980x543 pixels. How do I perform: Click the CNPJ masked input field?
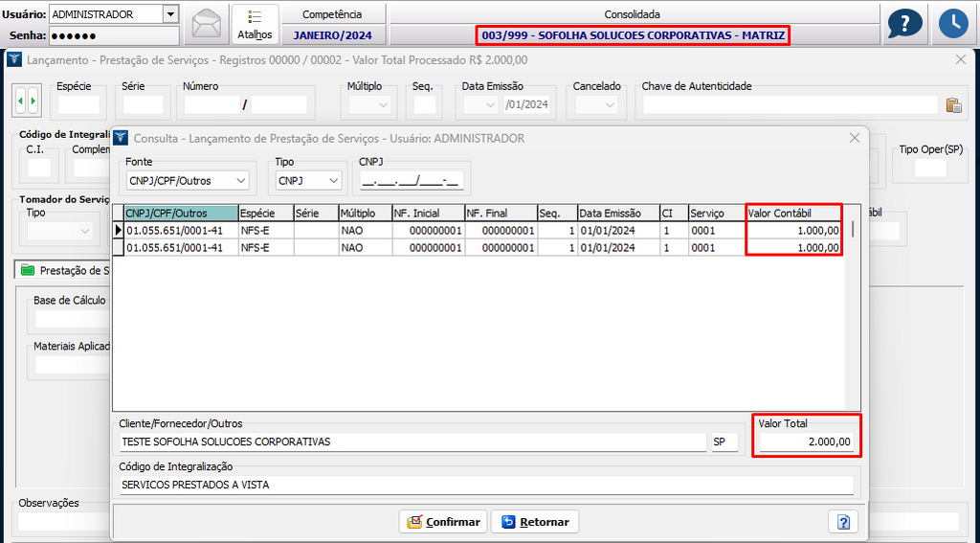(x=412, y=180)
